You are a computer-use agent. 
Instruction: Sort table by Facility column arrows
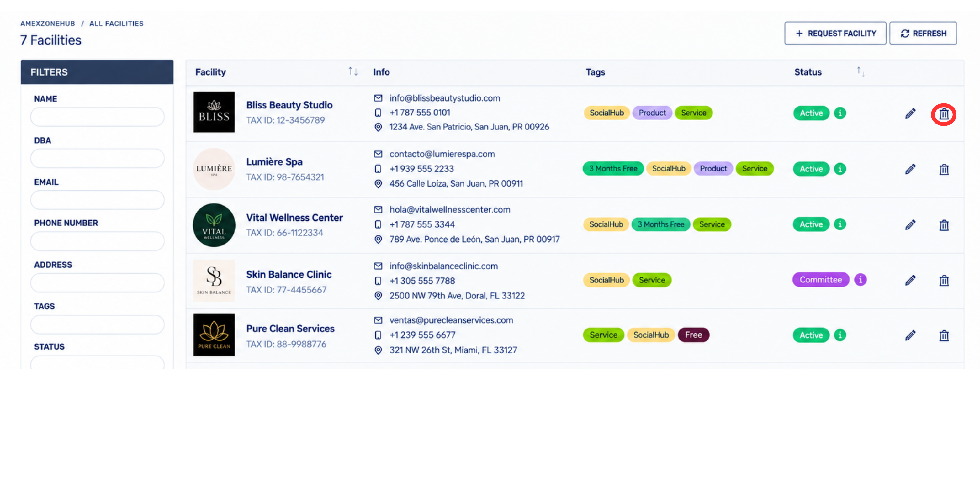click(353, 71)
